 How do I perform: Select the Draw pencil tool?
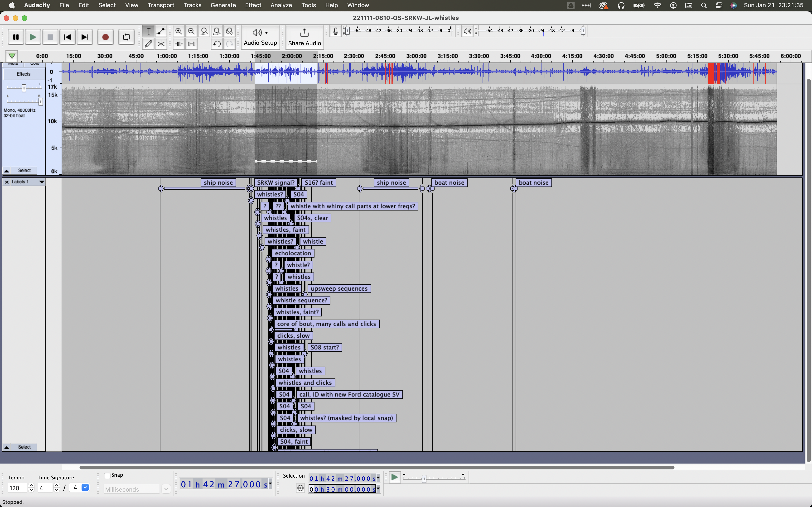coord(148,44)
